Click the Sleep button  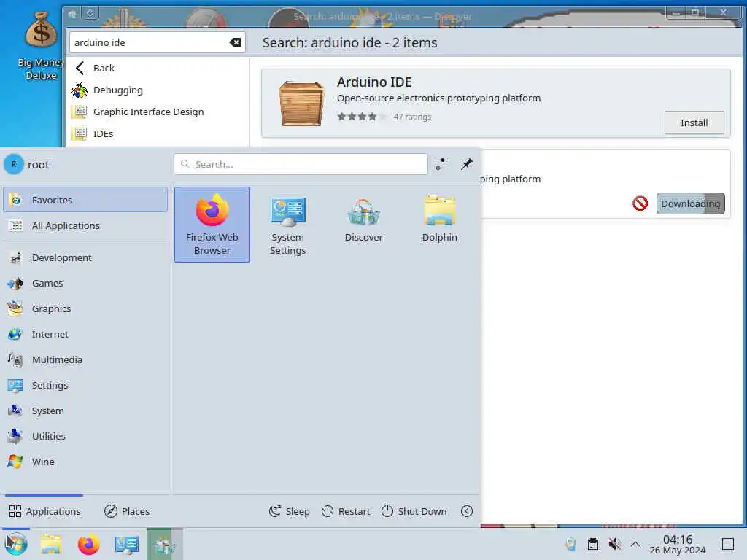point(289,511)
